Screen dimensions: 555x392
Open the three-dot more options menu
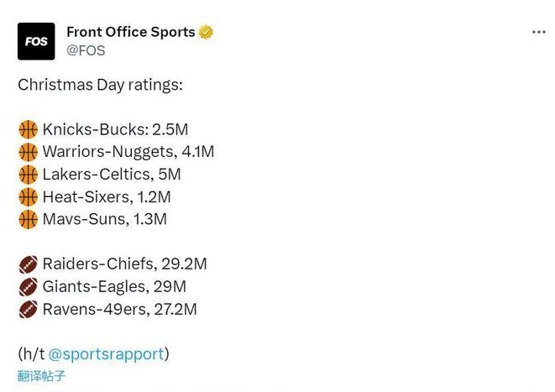[x=539, y=32]
